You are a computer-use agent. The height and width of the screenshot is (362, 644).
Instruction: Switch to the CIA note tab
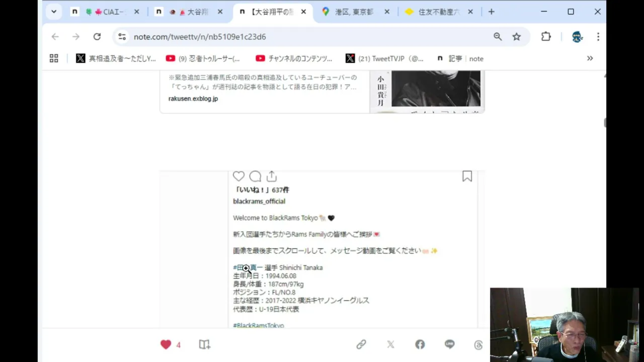coord(106,12)
